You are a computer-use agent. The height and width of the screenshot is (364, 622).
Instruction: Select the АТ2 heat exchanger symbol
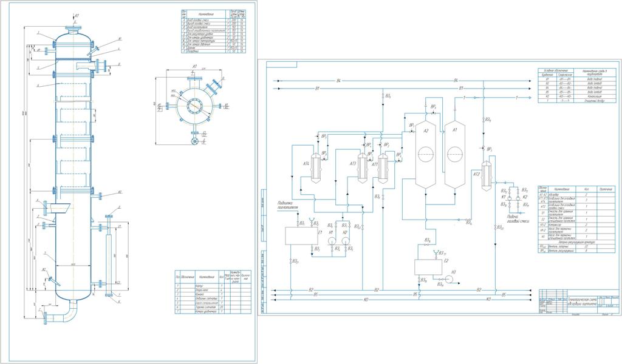click(487, 175)
